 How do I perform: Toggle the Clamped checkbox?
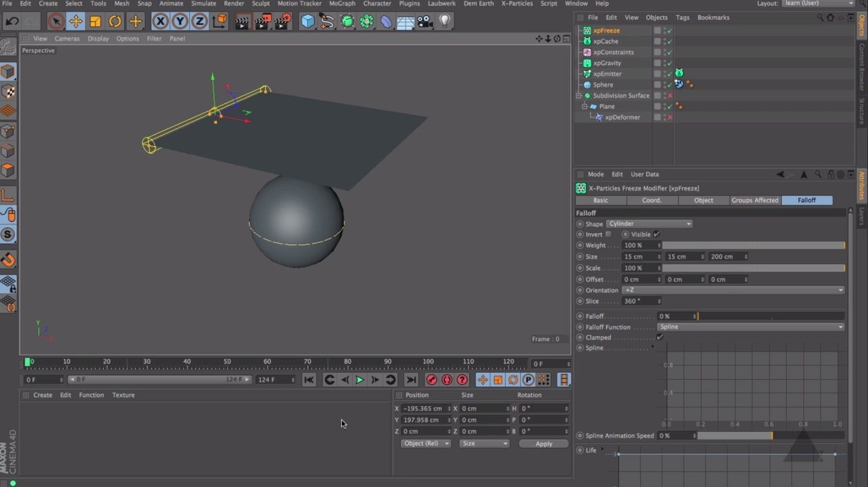point(659,338)
